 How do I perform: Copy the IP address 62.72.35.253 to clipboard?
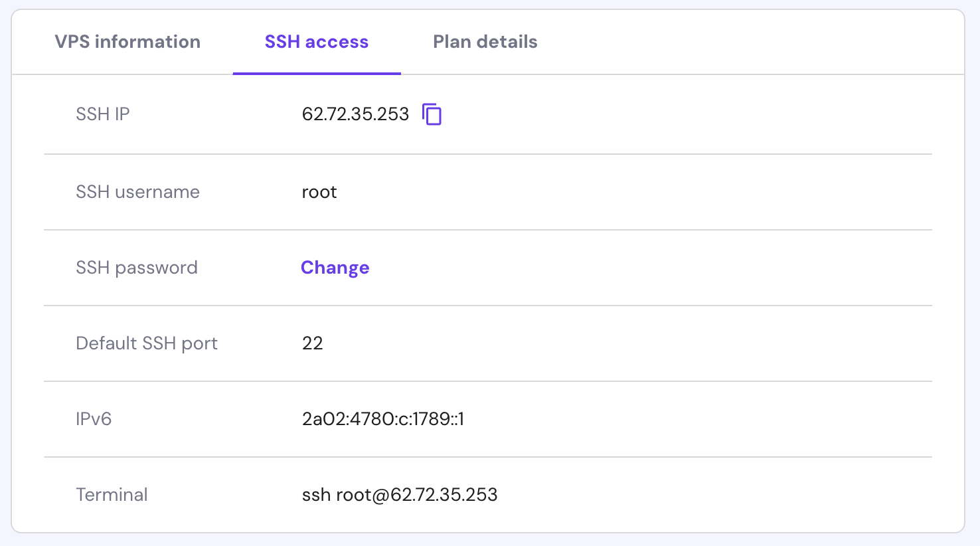pos(432,114)
